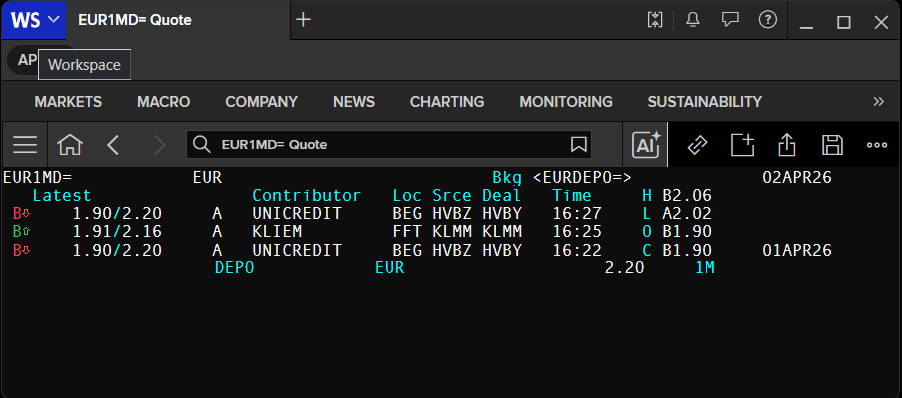The image size is (902, 398).
Task: Click the high value B2.06
Action: click(687, 196)
